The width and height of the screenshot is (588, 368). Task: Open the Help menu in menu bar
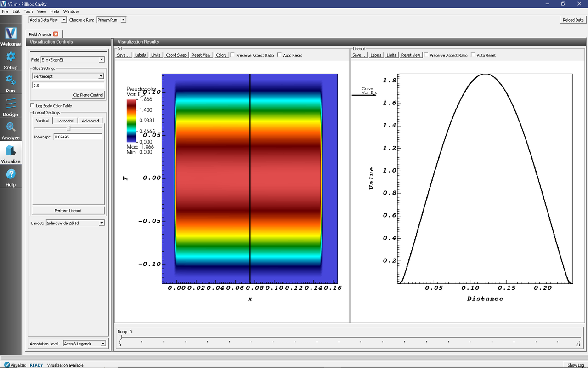click(55, 11)
